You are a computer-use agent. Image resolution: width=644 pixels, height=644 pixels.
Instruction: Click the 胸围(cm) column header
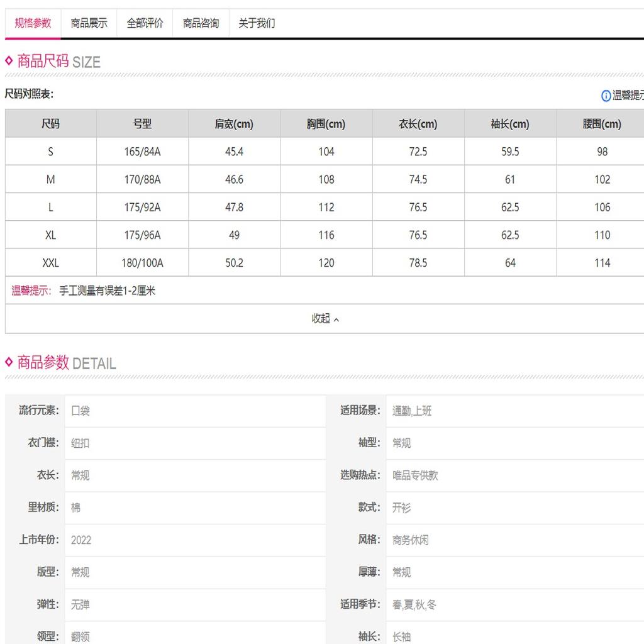(326, 124)
